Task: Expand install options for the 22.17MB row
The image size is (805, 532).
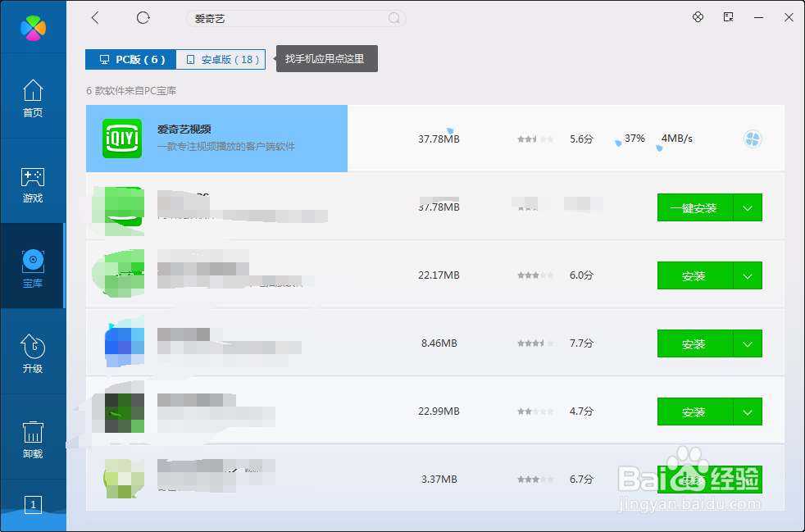Action: pos(748,275)
